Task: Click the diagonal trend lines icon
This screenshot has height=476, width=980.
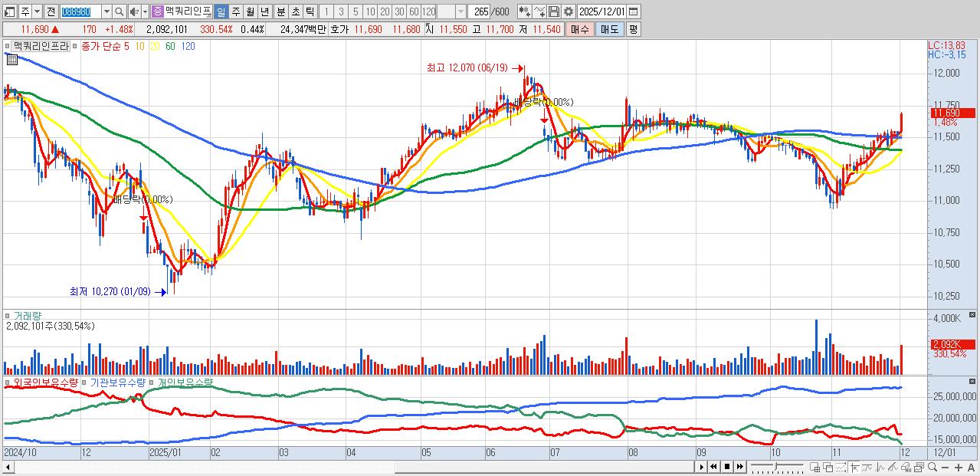Action: point(893,467)
